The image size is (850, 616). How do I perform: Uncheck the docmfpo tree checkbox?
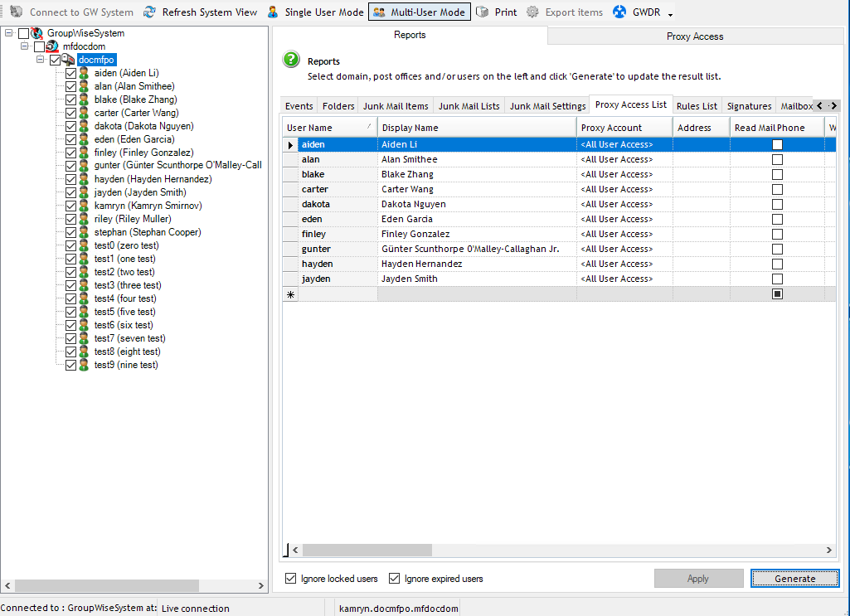pyautogui.click(x=55, y=61)
